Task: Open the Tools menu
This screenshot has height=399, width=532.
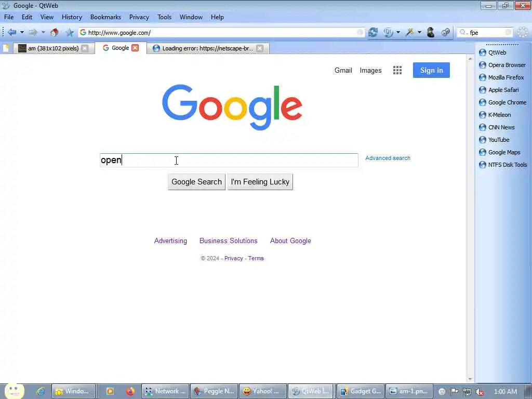Action: pyautogui.click(x=165, y=17)
